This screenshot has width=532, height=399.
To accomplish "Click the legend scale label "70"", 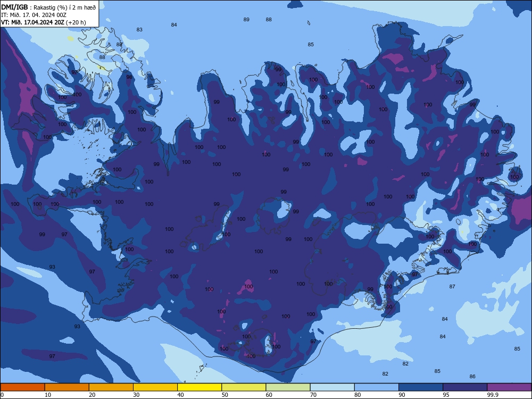I will pyautogui.click(x=313, y=395).
